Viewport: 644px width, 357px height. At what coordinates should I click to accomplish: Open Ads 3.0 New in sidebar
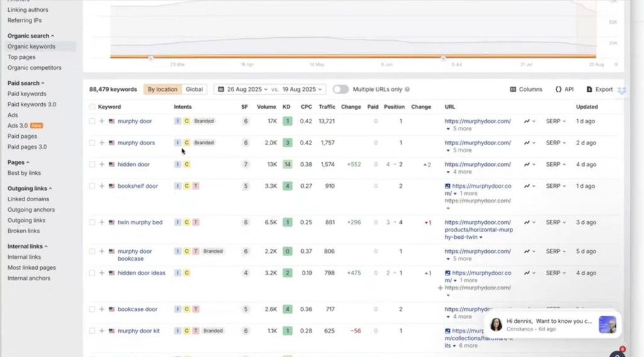(x=25, y=126)
